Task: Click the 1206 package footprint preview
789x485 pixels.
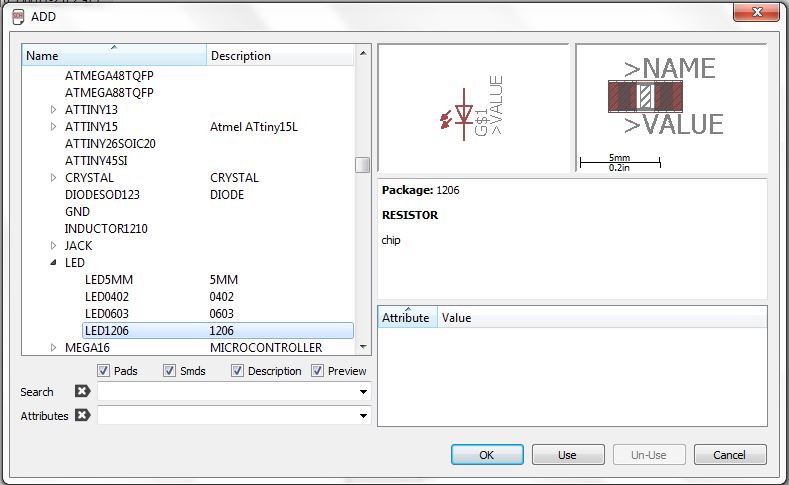Action: click(x=671, y=108)
